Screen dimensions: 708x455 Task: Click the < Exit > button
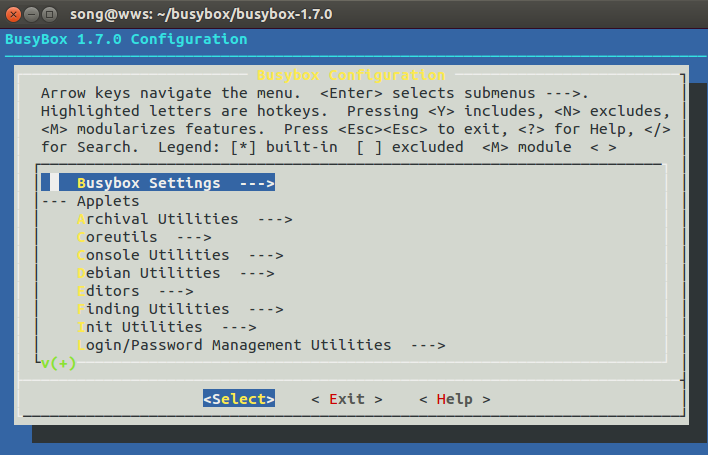click(347, 399)
